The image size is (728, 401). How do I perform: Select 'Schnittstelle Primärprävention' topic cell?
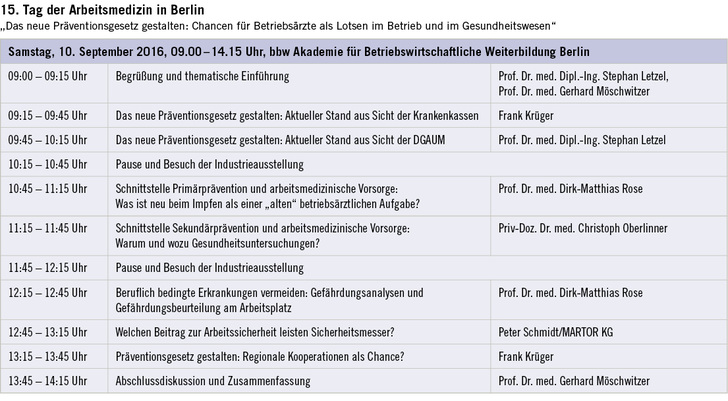tap(270, 195)
